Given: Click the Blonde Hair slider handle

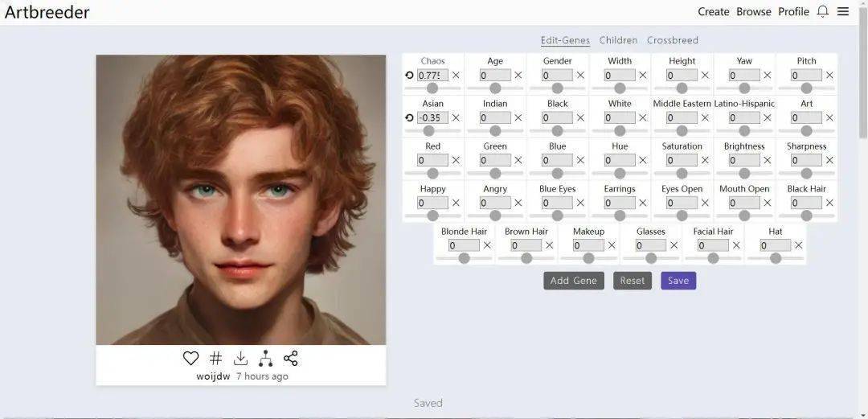Looking at the screenshot, I should point(464,258).
